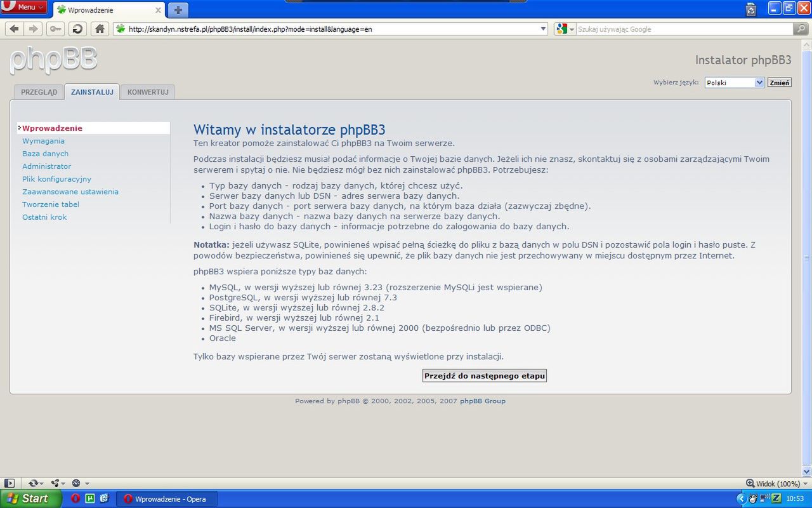
Task: Open the address bar history dropdown arrow
Action: [543, 29]
